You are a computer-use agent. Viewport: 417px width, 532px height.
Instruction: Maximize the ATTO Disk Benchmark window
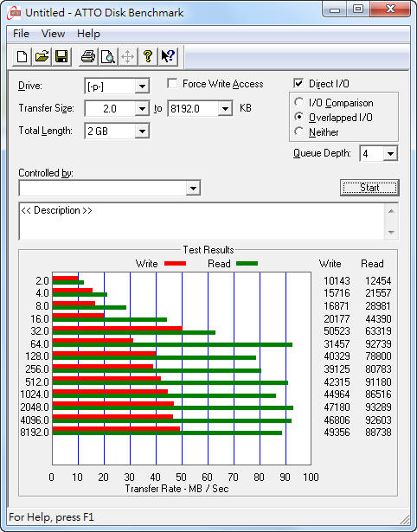click(358, 10)
